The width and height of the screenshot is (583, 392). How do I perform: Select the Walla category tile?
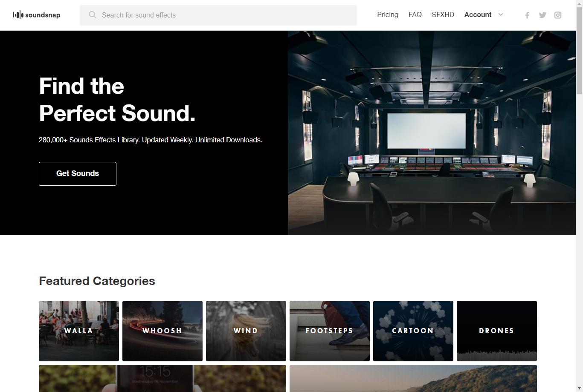click(79, 331)
